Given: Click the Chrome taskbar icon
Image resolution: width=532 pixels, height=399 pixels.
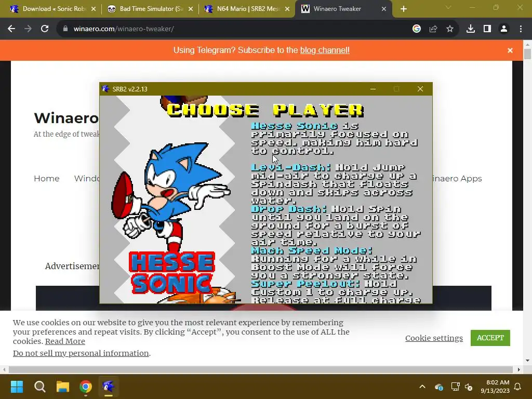Looking at the screenshot, I should tap(86, 387).
